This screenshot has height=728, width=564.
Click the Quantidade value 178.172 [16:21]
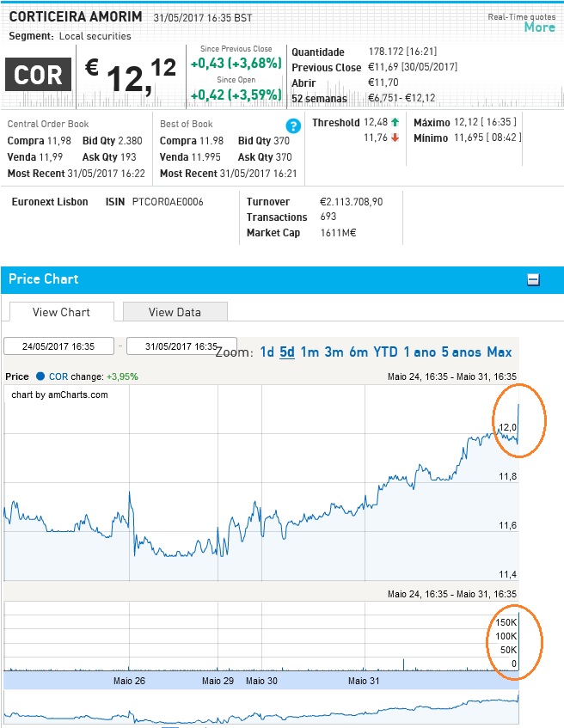point(402,51)
